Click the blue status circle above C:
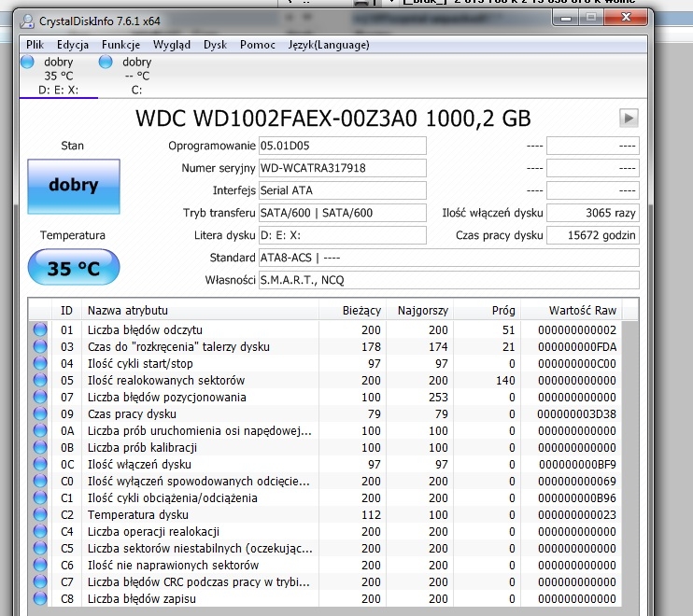Screen dimensions: 693x616 pyautogui.click(x=106, y=62)
